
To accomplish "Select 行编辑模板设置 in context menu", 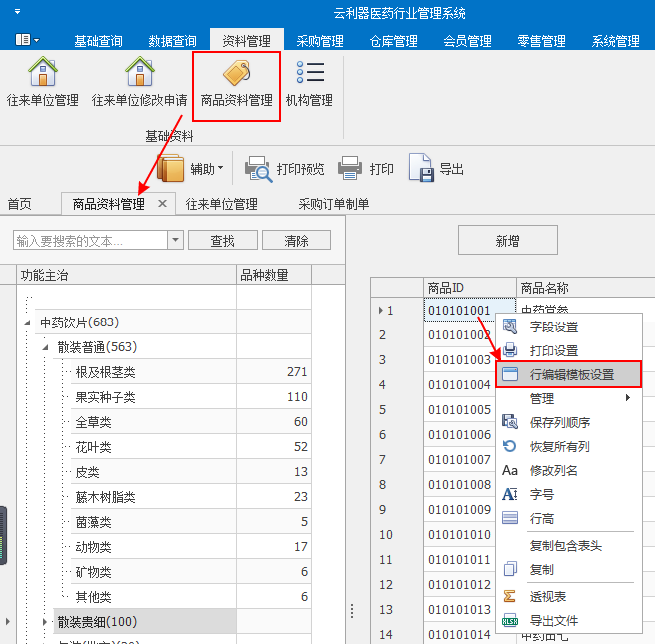I will click(571, 375).
